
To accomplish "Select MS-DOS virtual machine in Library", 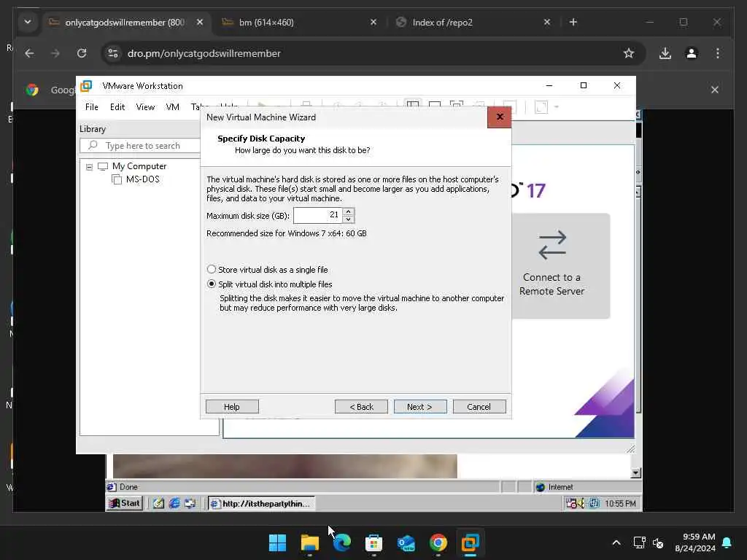I will [x=136, y=179].
